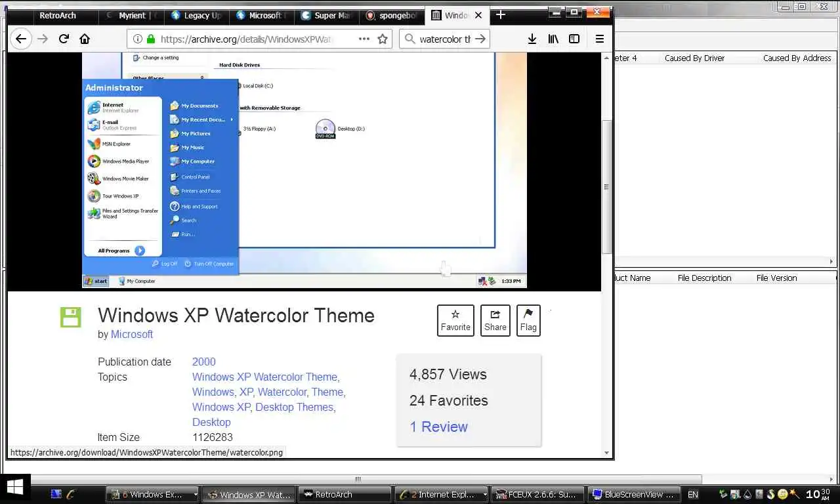The width and height of the screenshot is (840, 504).
Task: Click the 1126283 item size value
Action: (213, 437)
